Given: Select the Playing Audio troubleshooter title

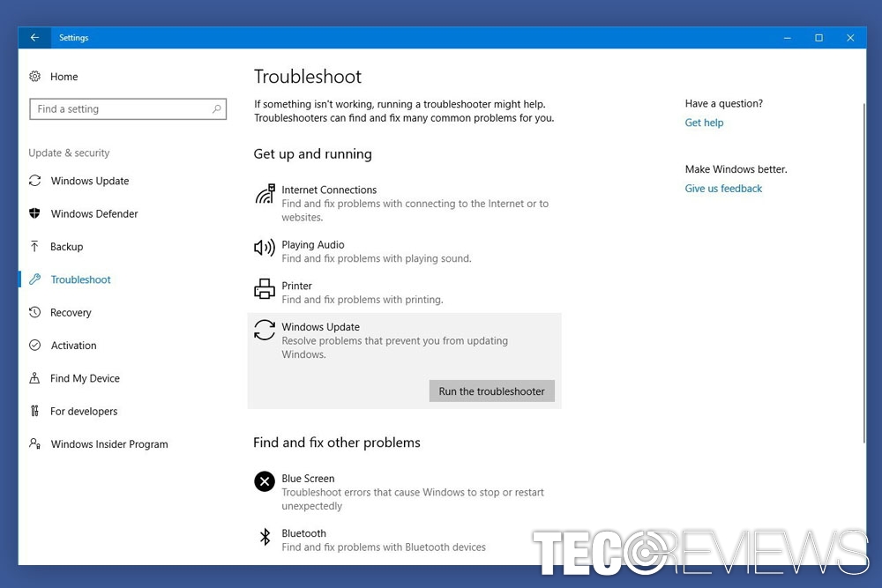Looking at the screenshot, I should pyautogui.click(x=313, y=244).
